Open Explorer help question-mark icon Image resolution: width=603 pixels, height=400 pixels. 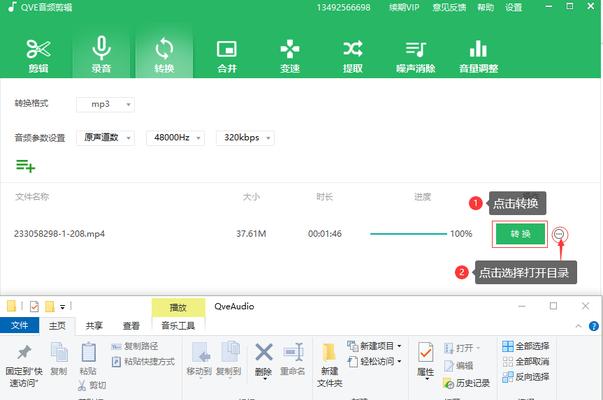(x=594, y=326)
